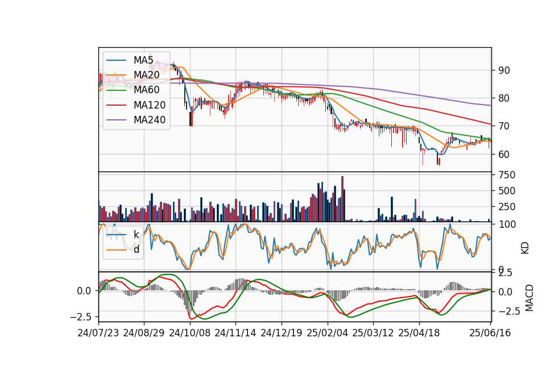Screen dimensions: 546x392
Task: Click the 25/02/04 date tick label
Action: pyautogui.click(x=328, y=333)
